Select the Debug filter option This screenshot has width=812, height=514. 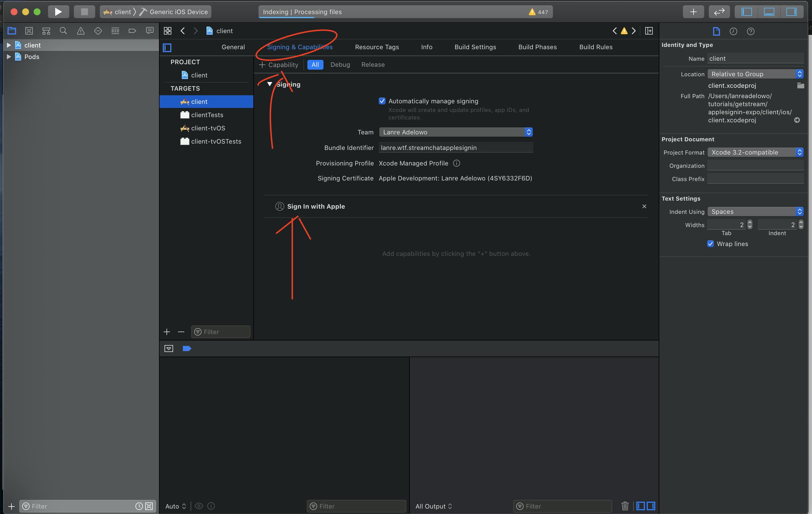tap(340, 64)
